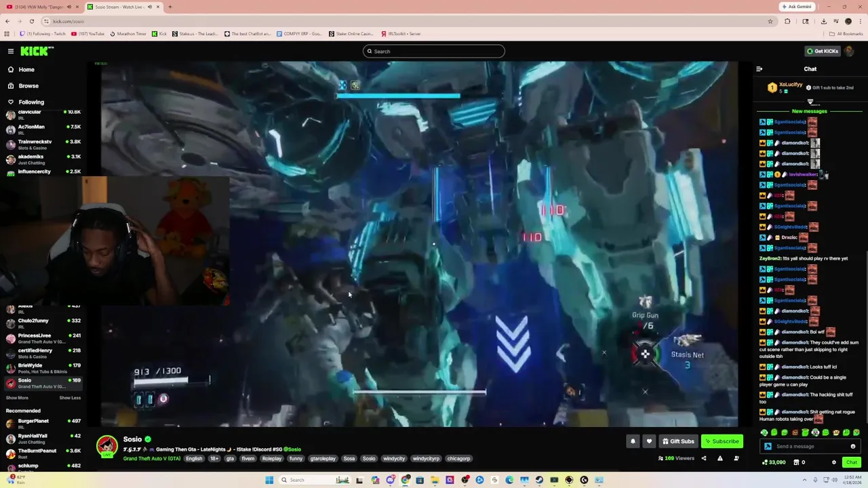Click the chicagorp tag

(x=458, y=459)
